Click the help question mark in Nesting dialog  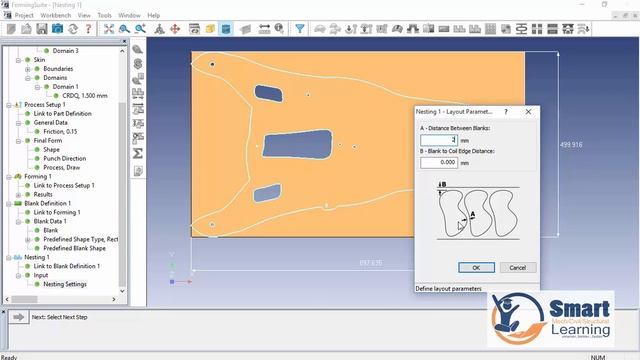506,111
